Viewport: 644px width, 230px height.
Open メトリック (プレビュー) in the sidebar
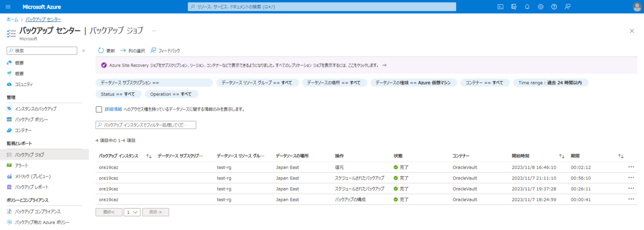(33, 176)
